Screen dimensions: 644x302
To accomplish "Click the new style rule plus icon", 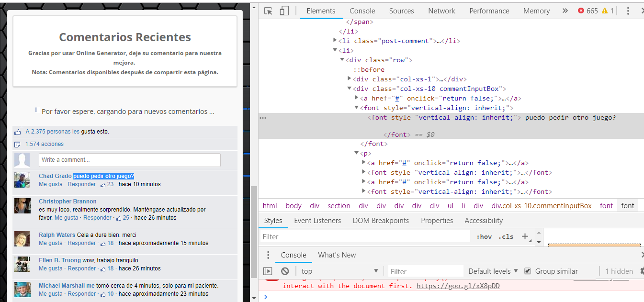I will point(525,236).
